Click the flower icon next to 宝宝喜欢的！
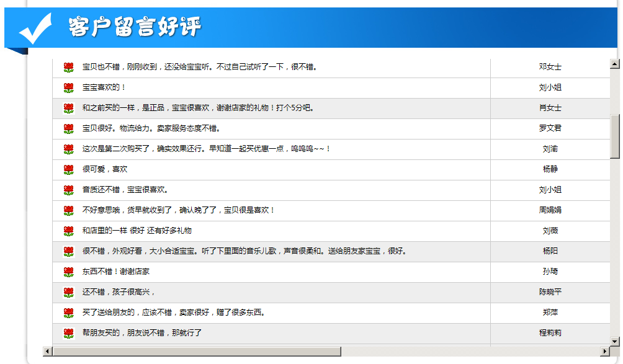 68,87
